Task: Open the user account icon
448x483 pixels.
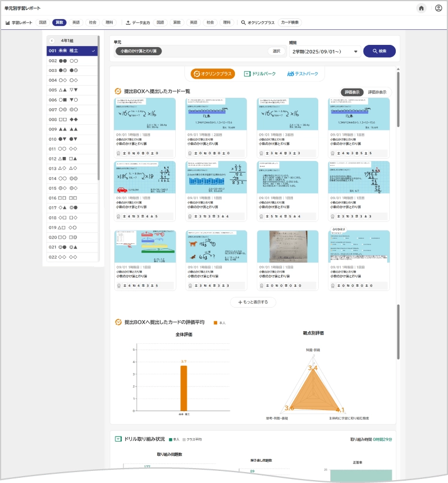Action: click(438, 8)
